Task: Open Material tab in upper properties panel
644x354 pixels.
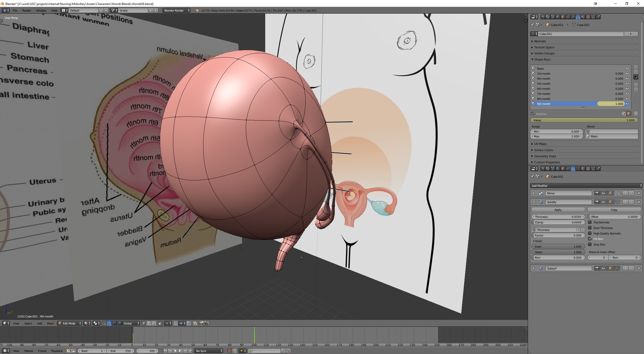Action: [583, 17]
